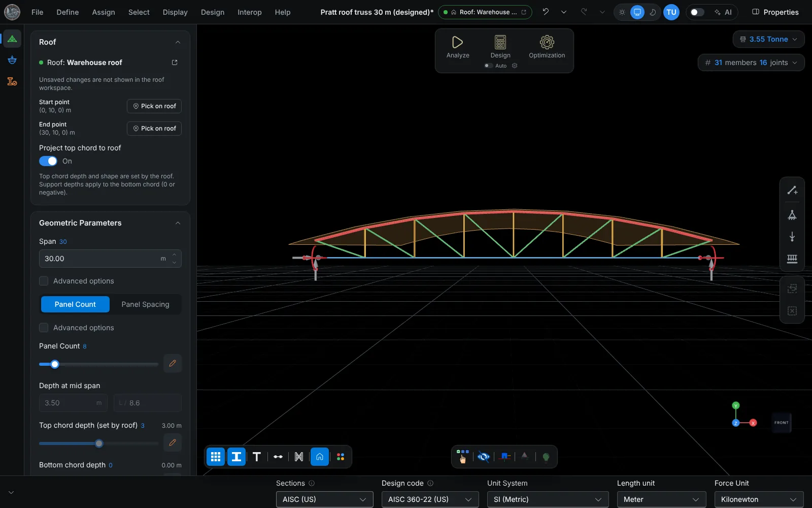Open external link for Warehouse roof
Screen dimensions: 812x508
(x=175, y=62)
